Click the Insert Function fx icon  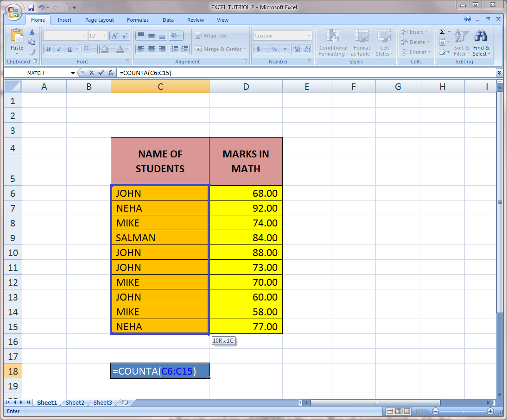pos(111,73)
